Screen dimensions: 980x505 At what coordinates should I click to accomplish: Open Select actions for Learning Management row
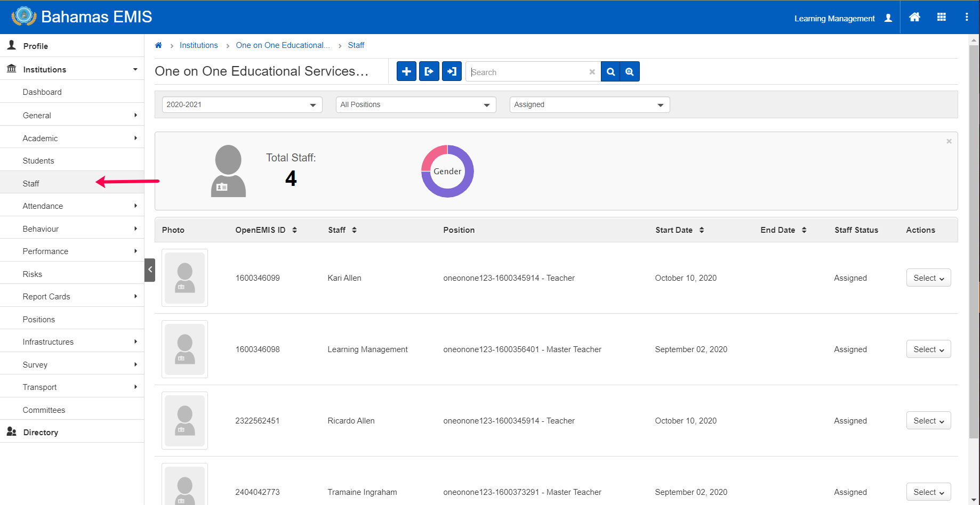(928, 349)
